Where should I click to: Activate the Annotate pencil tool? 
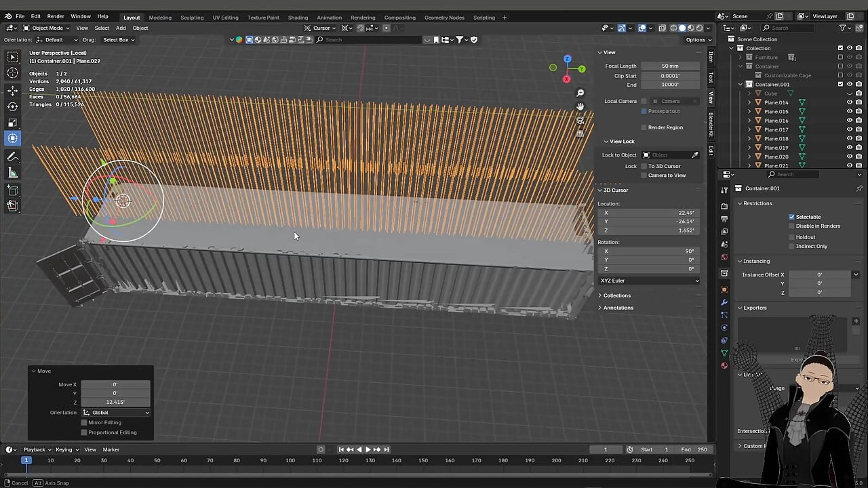[13, 157]
